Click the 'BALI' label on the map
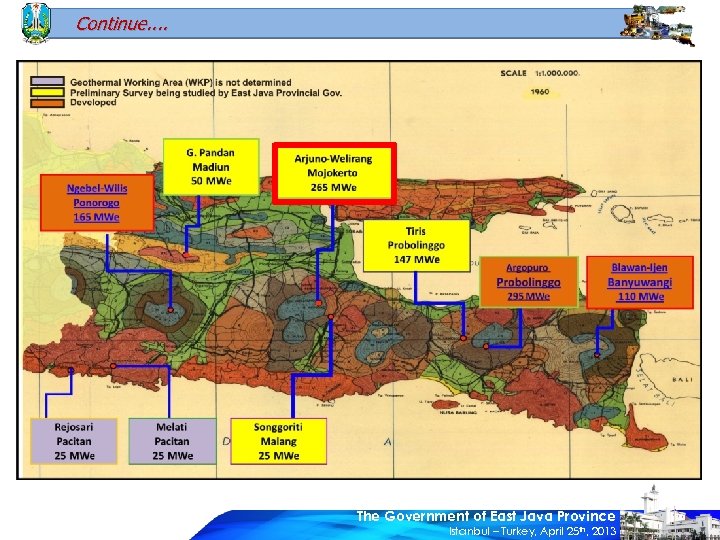 tap(682, 380)
